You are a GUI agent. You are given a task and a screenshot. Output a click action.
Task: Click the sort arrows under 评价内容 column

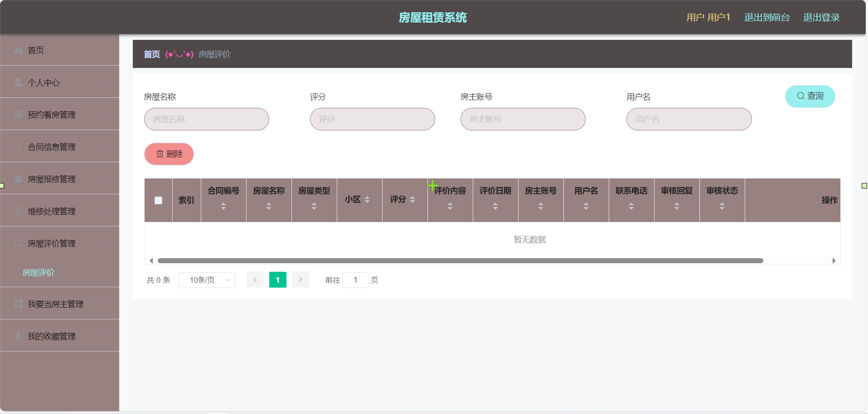coord(450,206)
